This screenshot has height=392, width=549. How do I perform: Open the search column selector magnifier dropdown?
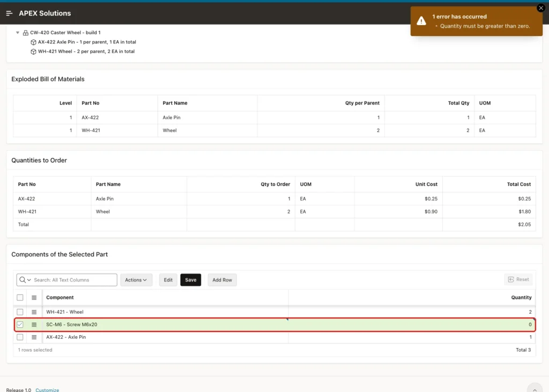point(25,280)
